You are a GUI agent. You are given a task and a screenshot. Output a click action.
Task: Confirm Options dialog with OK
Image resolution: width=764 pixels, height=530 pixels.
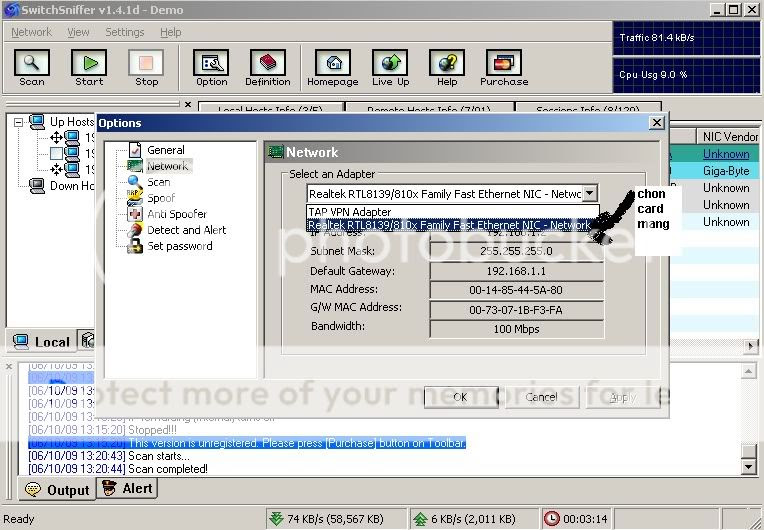point(460,397)
